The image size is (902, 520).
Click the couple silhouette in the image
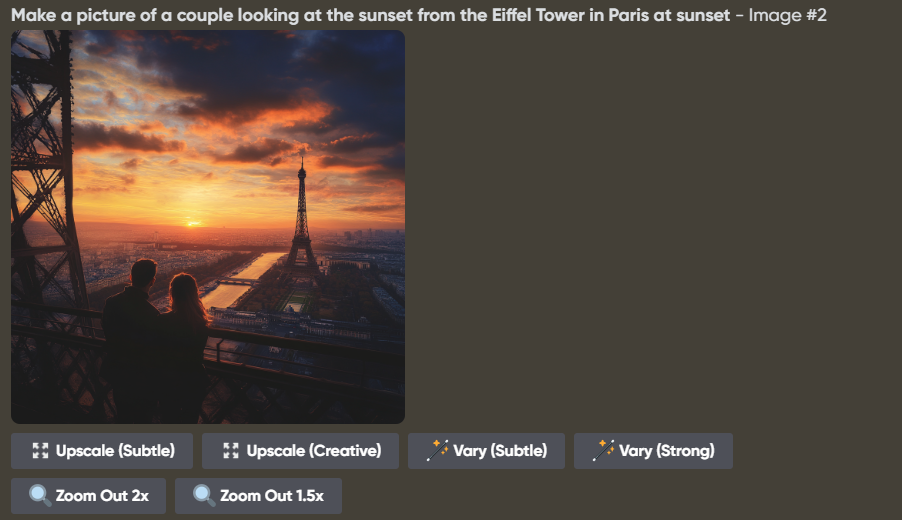pos(155,339)
